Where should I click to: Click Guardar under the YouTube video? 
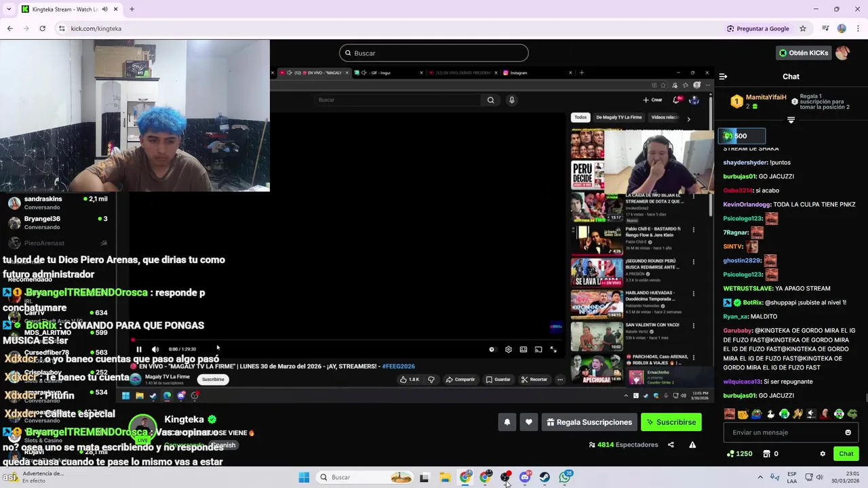pyautogui.click(x=498, y=380)
